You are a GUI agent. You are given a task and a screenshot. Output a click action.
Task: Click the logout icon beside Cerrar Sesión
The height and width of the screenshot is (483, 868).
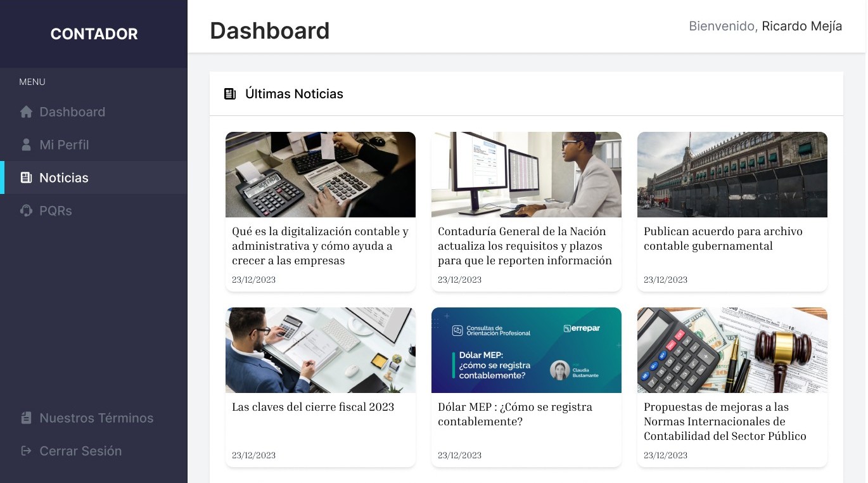coord(26,451)
